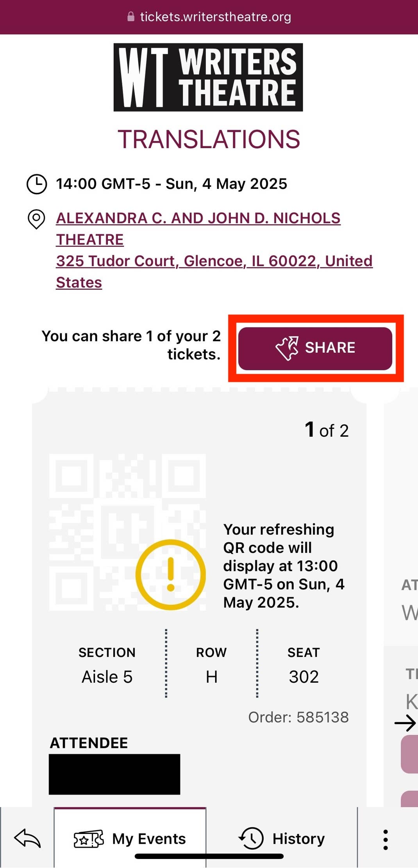418x868 pixels.
Task: Tap the blacked-out attendee name
Action: click(x=114, y=774)
